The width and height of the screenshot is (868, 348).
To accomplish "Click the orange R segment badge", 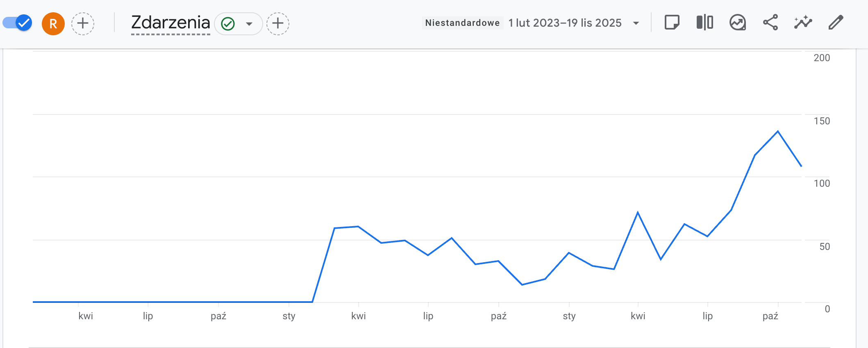I will pos(53,24).
